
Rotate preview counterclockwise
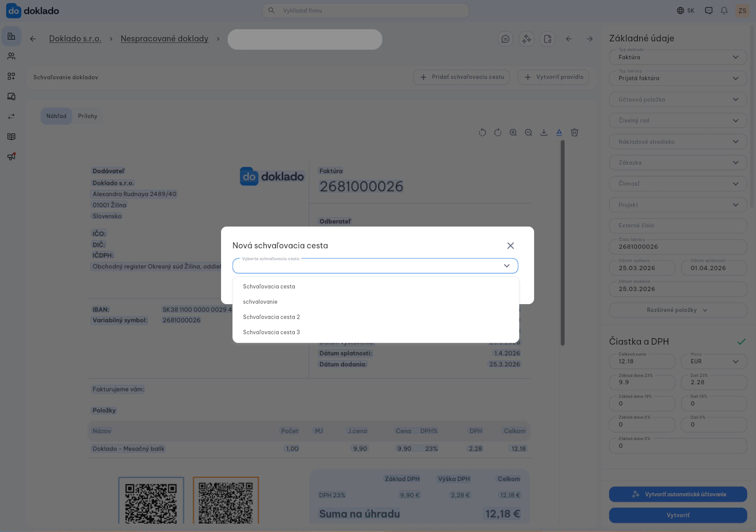click(482, 133)
